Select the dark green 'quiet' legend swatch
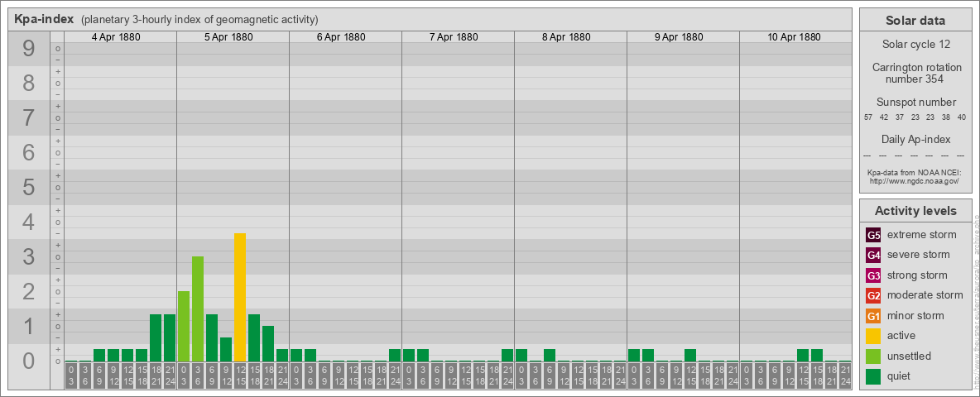 pyautogui.click(x=873, y=375)
